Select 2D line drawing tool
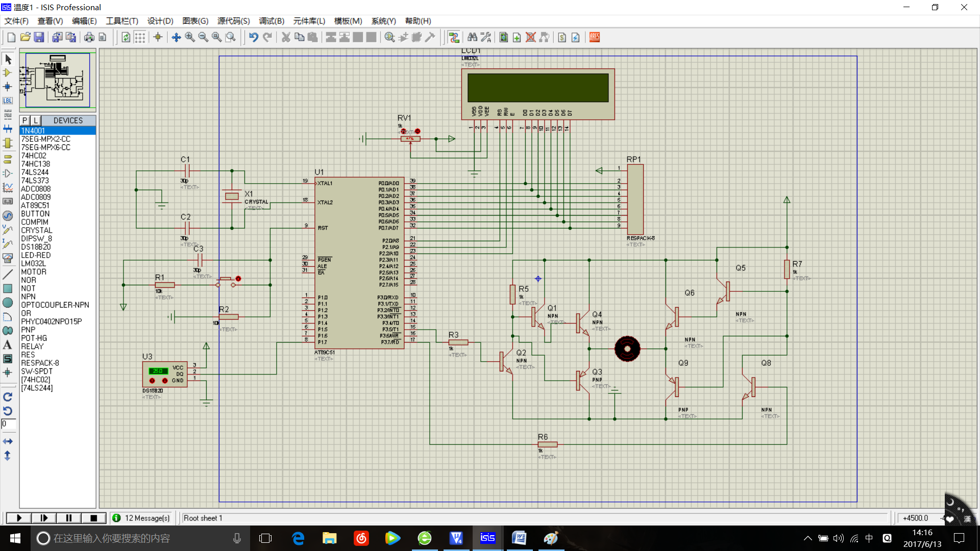The width and height of the screenshot is (980, 551). (x=8, y=274)
